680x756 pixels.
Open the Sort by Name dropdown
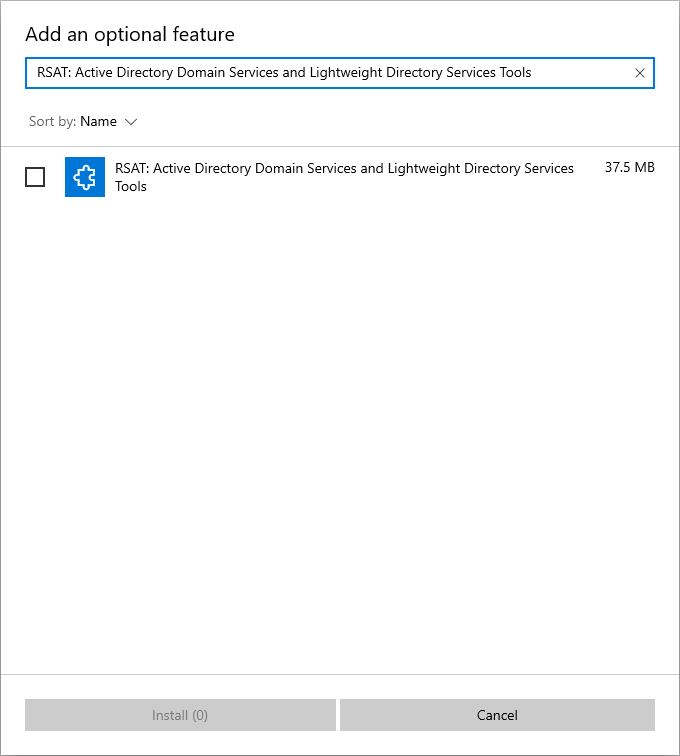point(83,121)
